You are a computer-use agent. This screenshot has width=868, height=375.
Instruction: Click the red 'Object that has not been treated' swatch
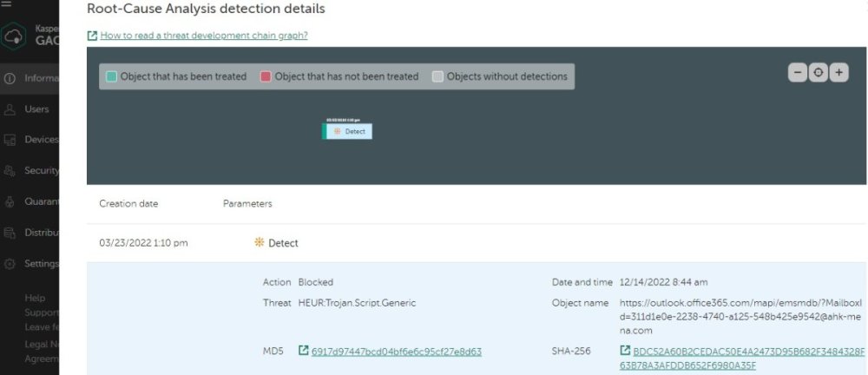point(266,76)
